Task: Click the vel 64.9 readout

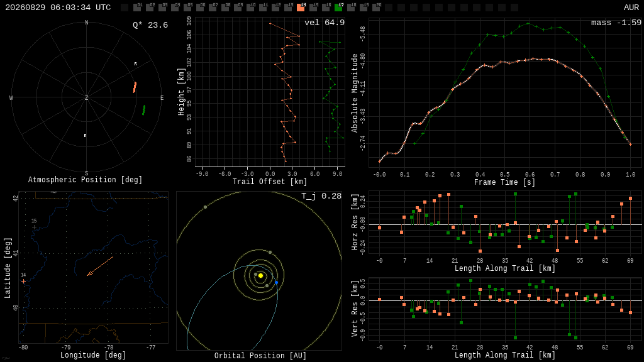Action: point(325,23)
